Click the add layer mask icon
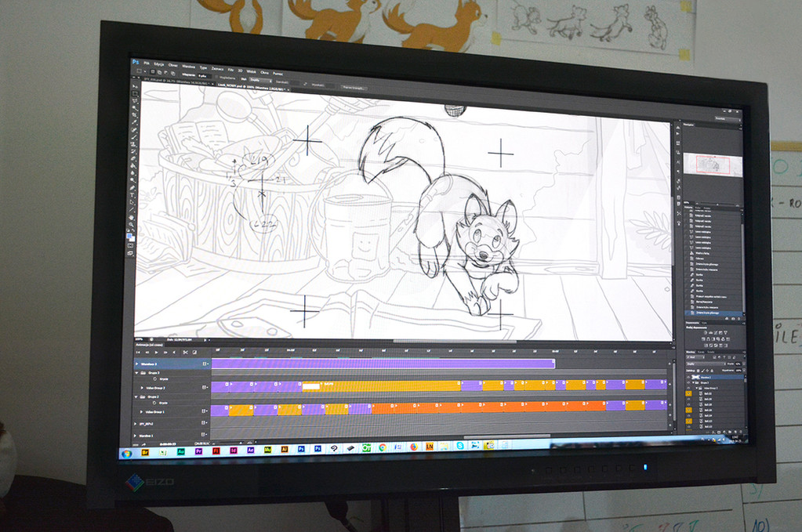Viewport: 802px width, 532px height. pyautogui.click(x=719, y=432)
